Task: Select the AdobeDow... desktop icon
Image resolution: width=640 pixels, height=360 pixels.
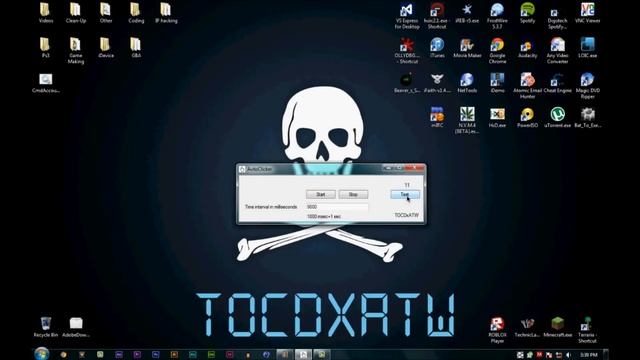Action: pyautogui.click(x=76, y=327)
